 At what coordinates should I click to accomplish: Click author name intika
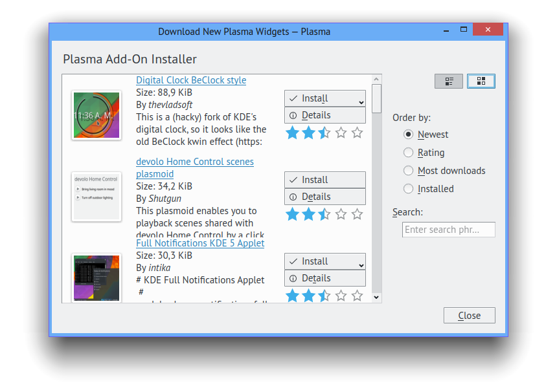(159, 268)
